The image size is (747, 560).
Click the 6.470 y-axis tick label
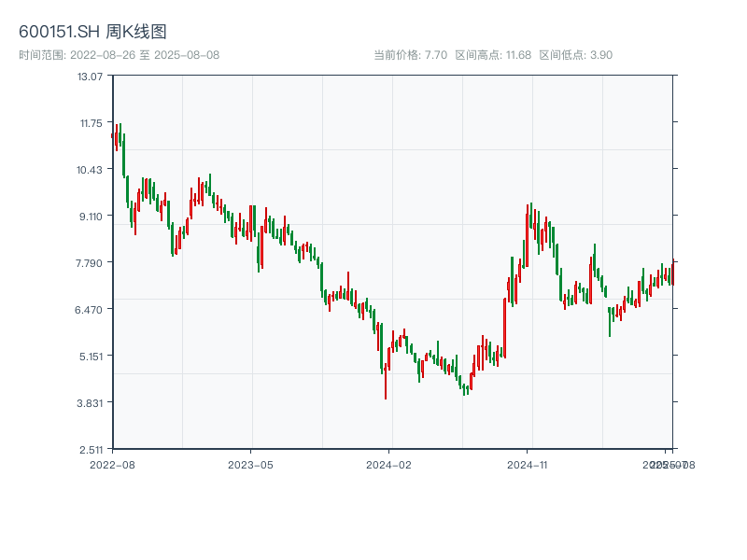point(90,309)
